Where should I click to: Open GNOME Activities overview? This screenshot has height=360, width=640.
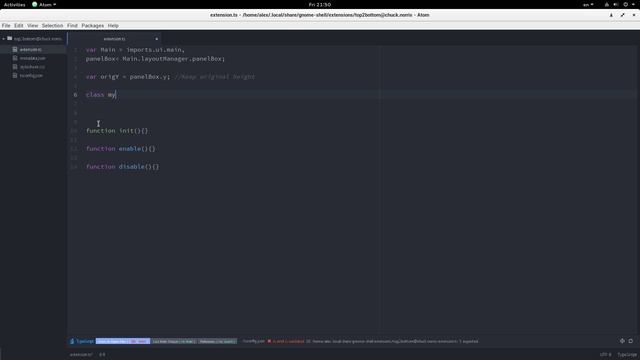[x=14, y=4]
